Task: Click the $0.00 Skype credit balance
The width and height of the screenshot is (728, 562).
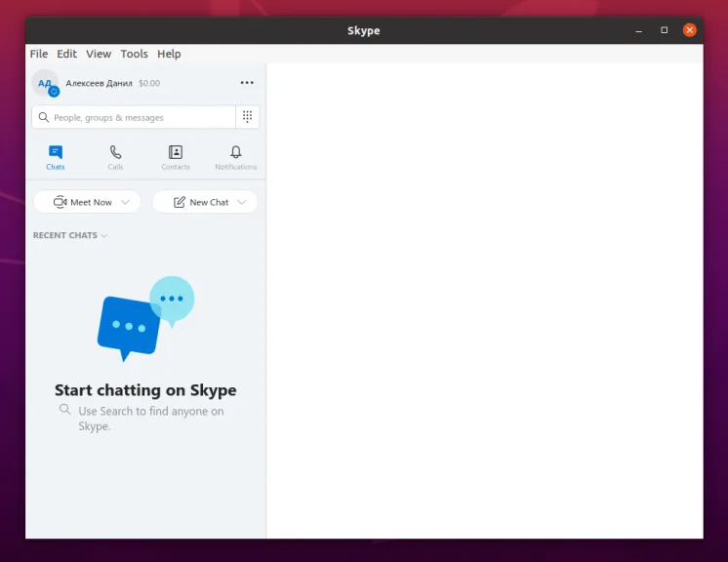Action: pyautogui.click(x=149, y=83)
